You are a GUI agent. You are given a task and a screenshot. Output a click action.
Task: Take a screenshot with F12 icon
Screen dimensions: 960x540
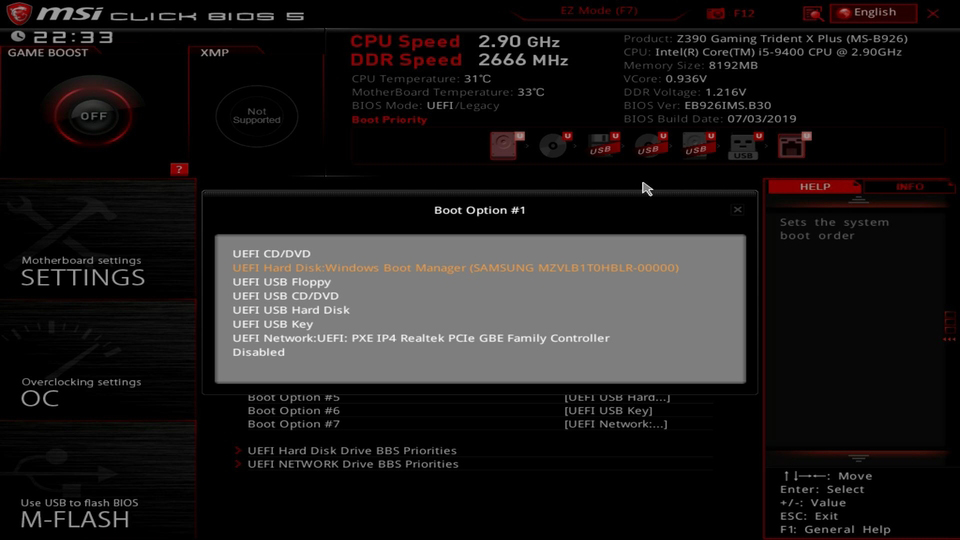[731, 13]
